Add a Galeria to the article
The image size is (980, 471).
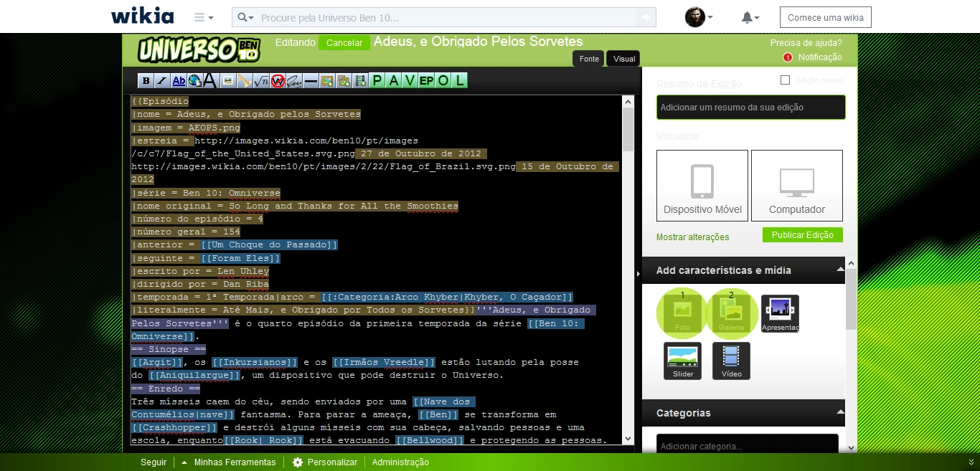[x=731, y=313]
